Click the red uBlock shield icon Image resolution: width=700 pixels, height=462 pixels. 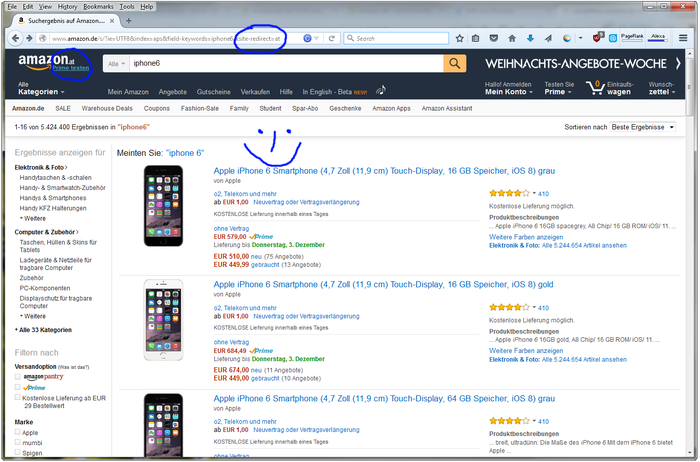tap(597, 38)
